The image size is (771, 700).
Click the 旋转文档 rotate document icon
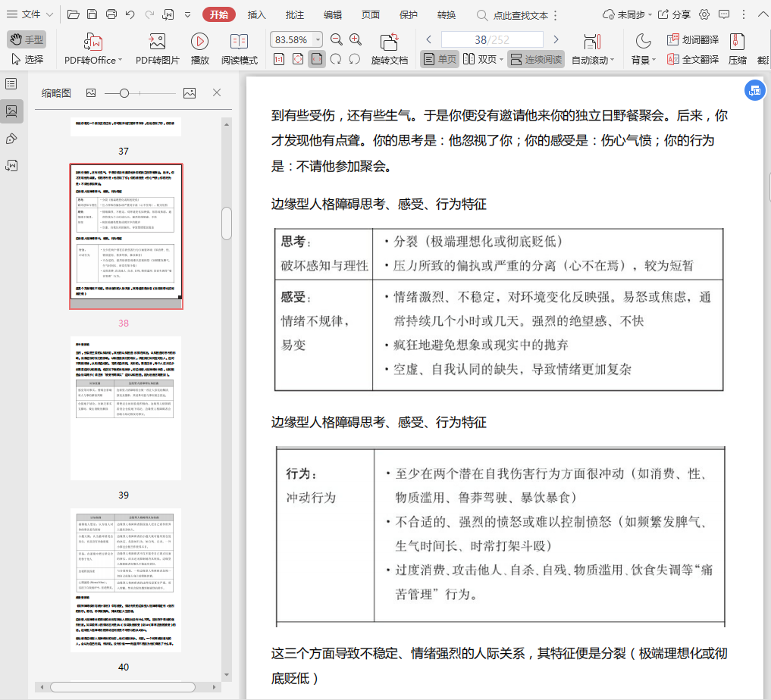389,42
